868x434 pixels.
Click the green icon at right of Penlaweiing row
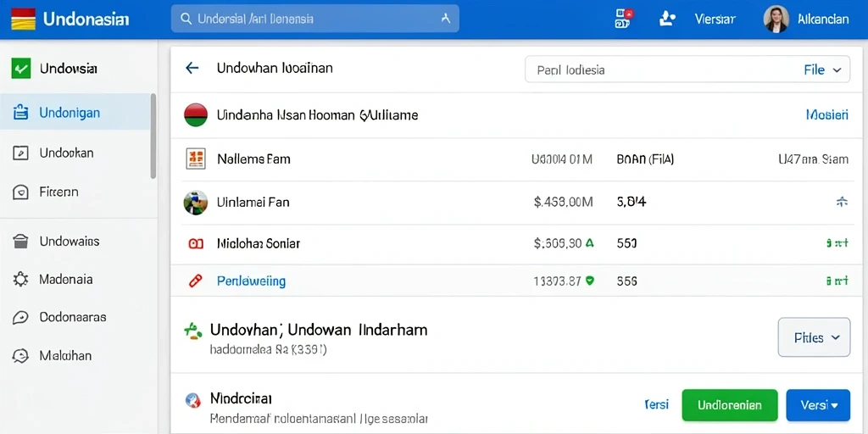(837, 281)
